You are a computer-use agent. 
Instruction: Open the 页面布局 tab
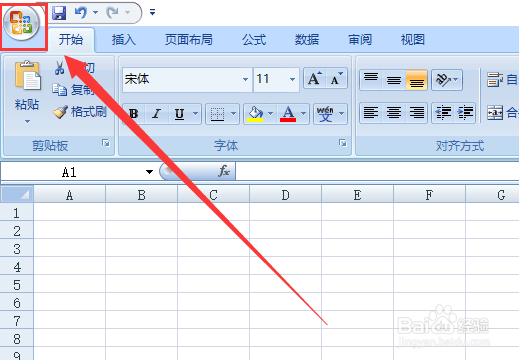(x=189, y=40)
